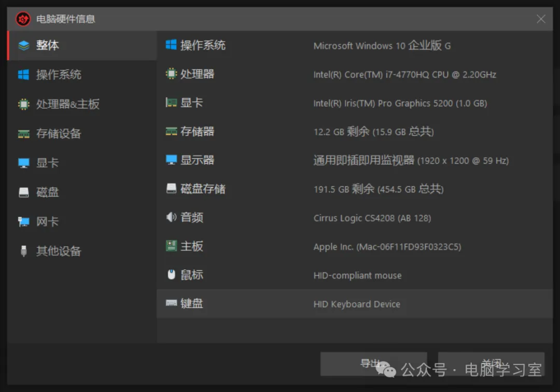Open the 操作系统 sidebar category

pyautogui.click(x=82, y=75)
